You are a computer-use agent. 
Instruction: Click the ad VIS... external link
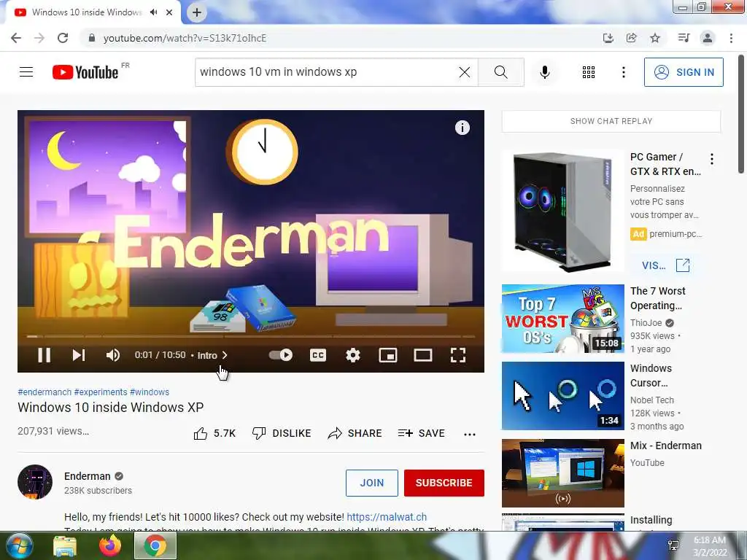click(665, 265)
